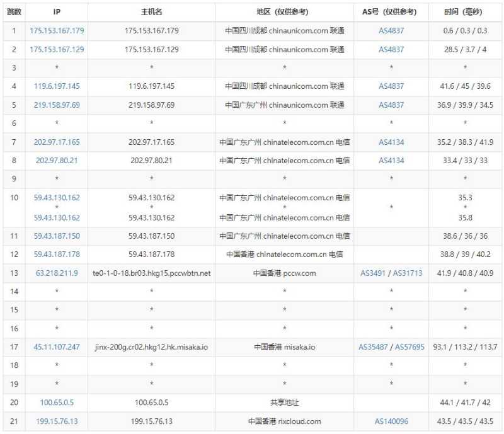This screenshot has height=434, width=504.
Task: Select the time value 33.4 / 33 / 33
Action: pyautogui.click(x=465, y=161)
